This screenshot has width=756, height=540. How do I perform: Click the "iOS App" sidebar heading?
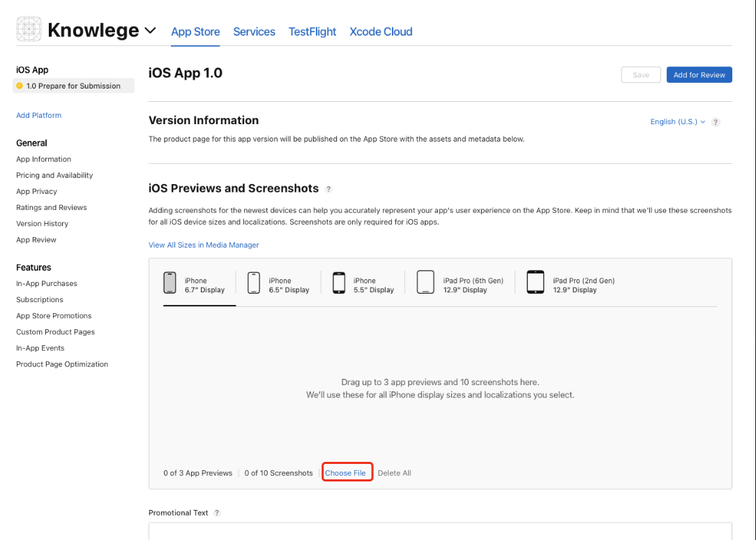coord(32,70)
